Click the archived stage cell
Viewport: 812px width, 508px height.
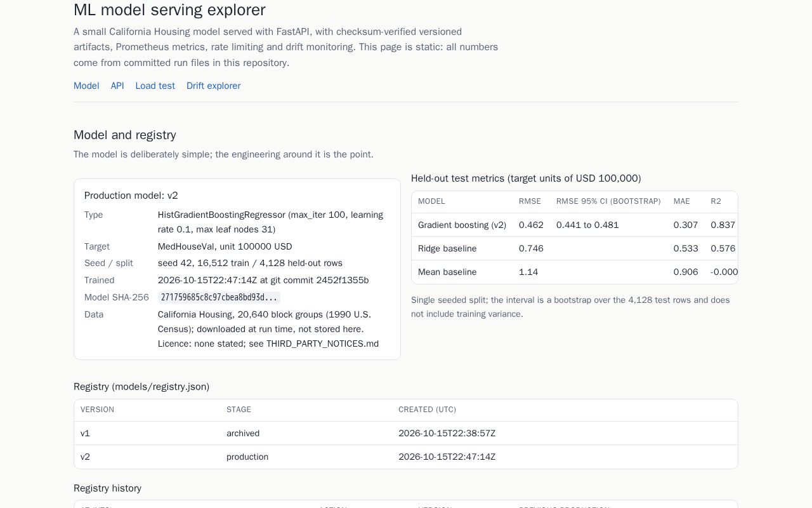click(x=243, y=433)
